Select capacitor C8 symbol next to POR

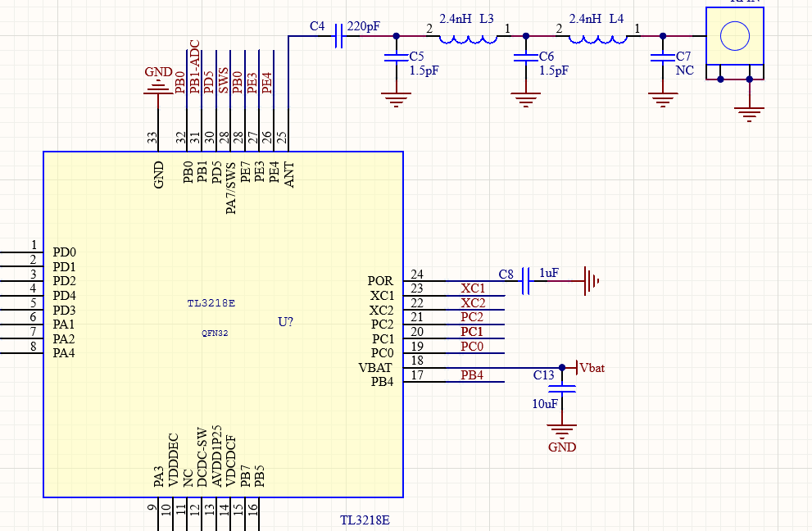pos(526,282)
